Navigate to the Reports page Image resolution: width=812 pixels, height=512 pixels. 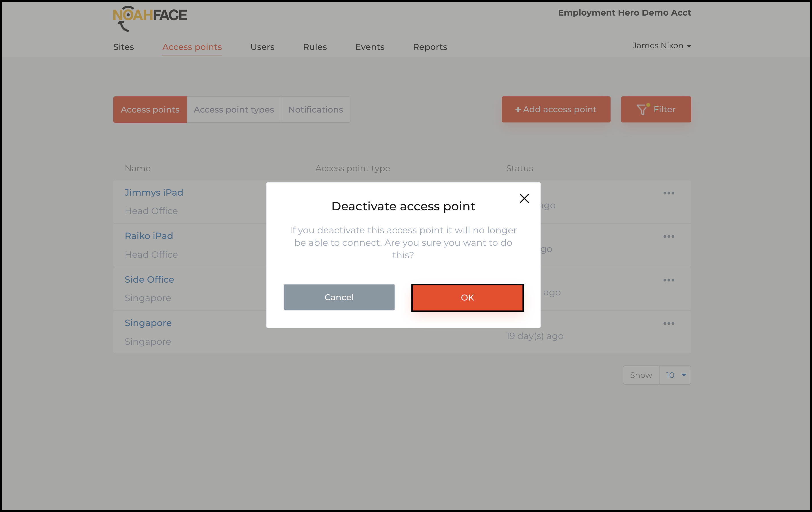click(430, 47)
